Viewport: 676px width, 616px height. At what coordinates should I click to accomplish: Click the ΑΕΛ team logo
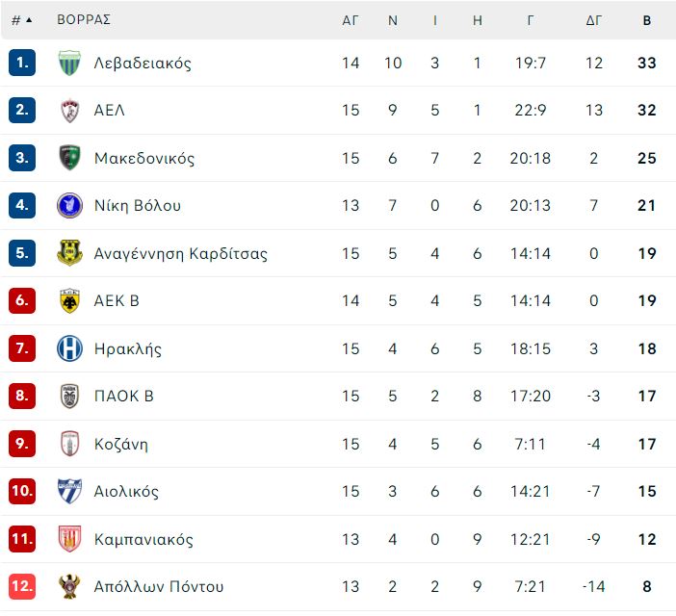pyautogui.click(x=69, y=111)
